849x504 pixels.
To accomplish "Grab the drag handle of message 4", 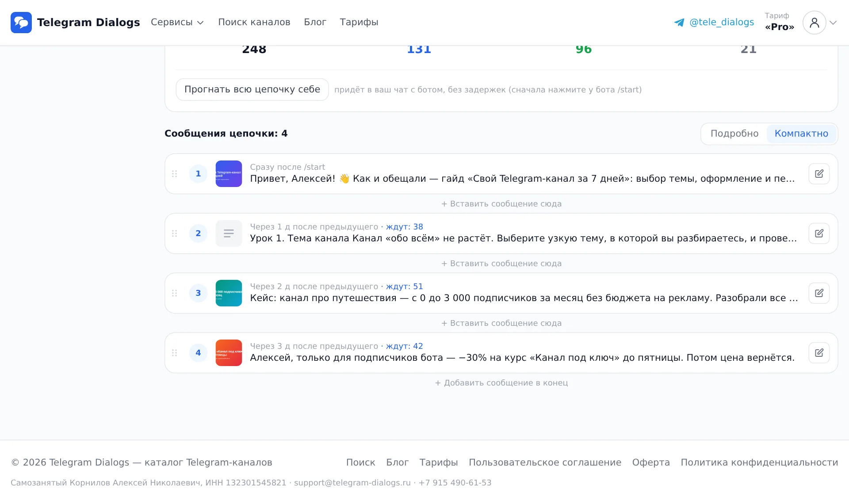I will pyautogui.click(x=175, y=353).
